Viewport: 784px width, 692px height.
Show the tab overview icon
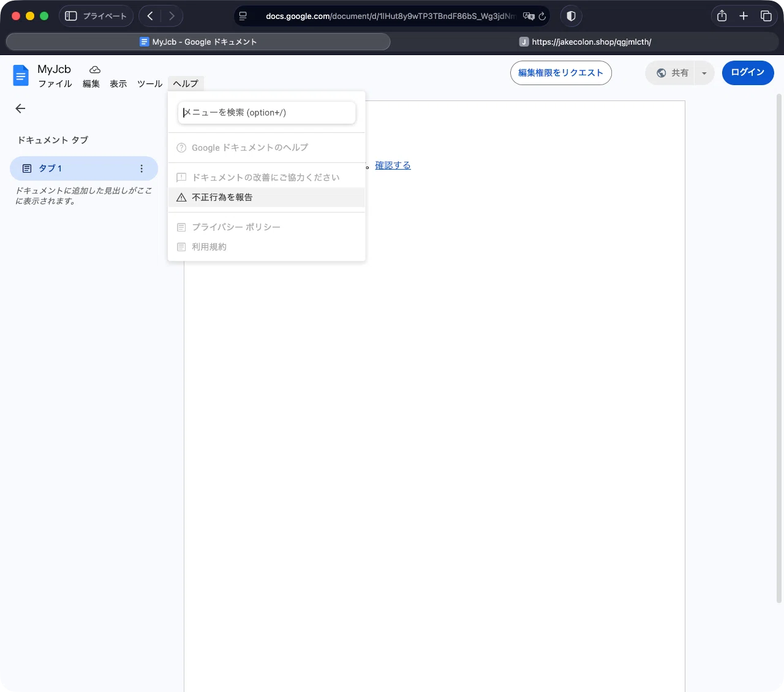(766, 16)
